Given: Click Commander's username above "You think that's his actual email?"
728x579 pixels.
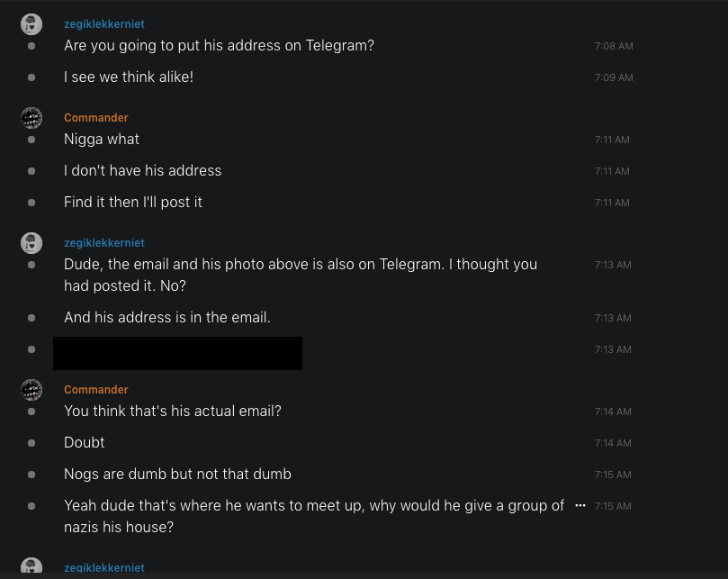Looking at the screenshot, I should [96, 390].
